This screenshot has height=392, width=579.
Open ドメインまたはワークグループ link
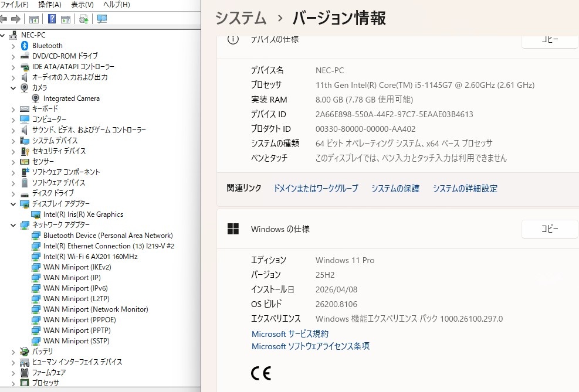click(316, 189)
